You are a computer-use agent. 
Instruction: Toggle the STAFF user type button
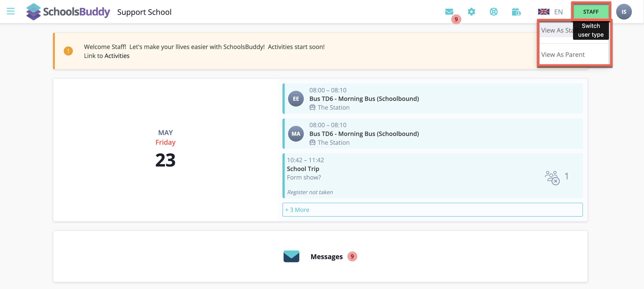click(591, 12)
